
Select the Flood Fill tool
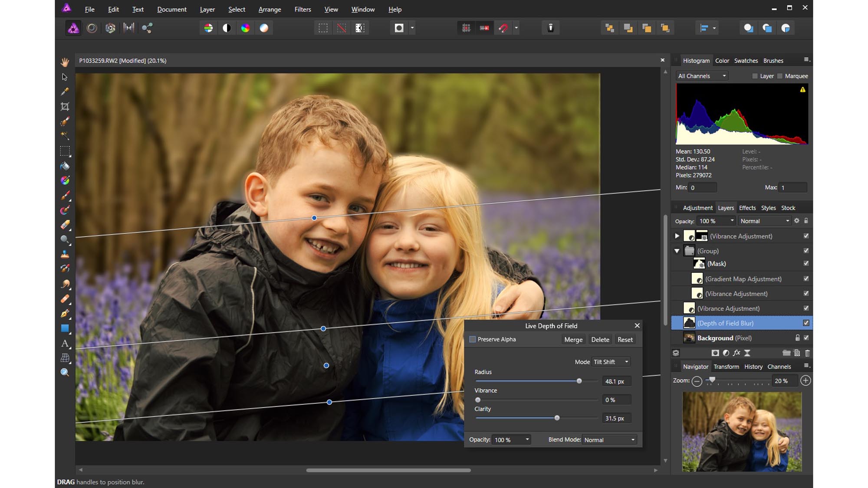64,166
